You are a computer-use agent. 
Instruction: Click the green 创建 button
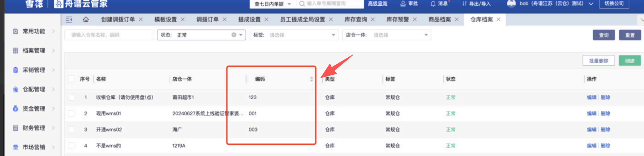pos(630,61)
